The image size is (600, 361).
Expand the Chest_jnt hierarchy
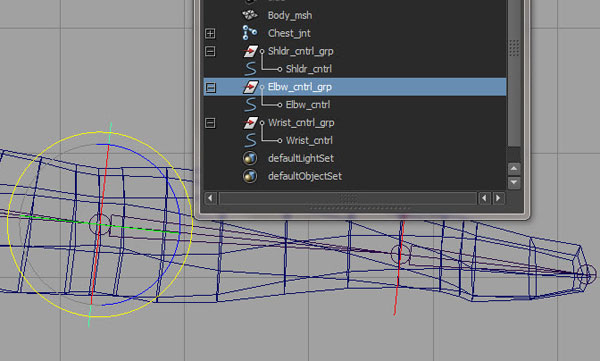(x=210, y=34)
